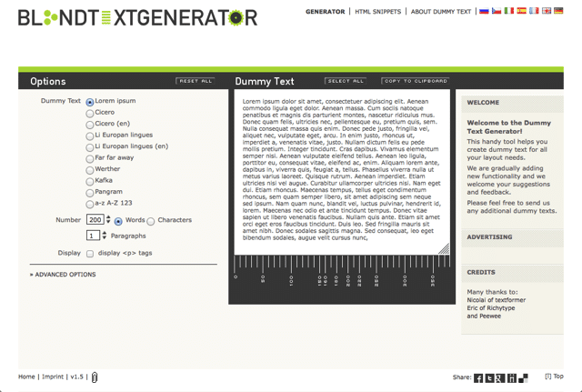Select the Words radio button
The width and height of the screenshot is (582, 392).
click(118, 221)
